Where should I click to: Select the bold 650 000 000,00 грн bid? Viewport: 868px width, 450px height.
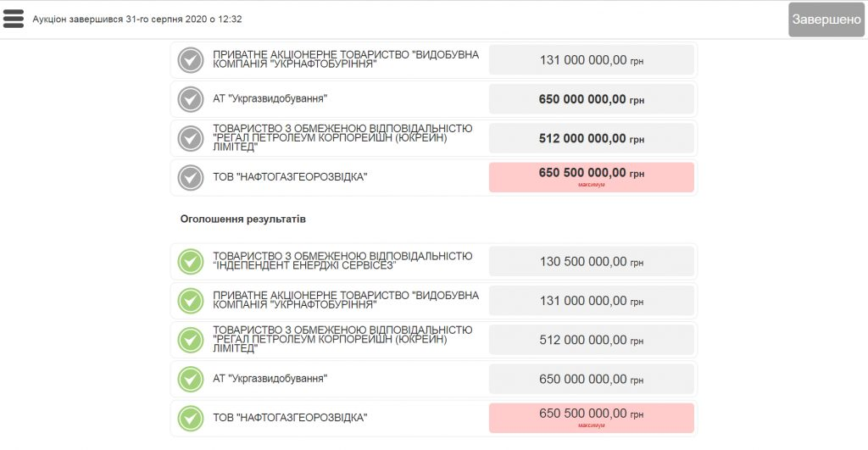point(591,99)
